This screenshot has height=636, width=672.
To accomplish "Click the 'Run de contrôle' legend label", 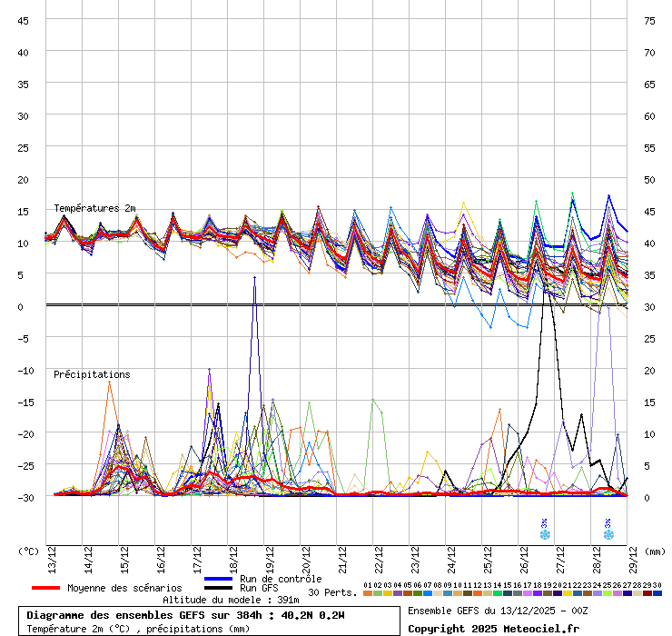I will coord(281,579).
